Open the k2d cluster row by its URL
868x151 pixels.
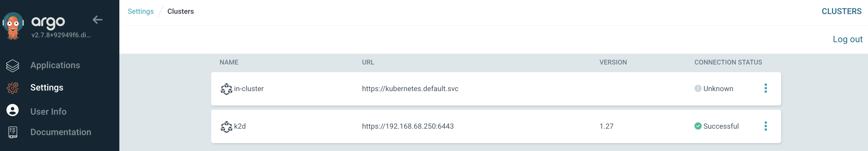click(x=408, y=127)
